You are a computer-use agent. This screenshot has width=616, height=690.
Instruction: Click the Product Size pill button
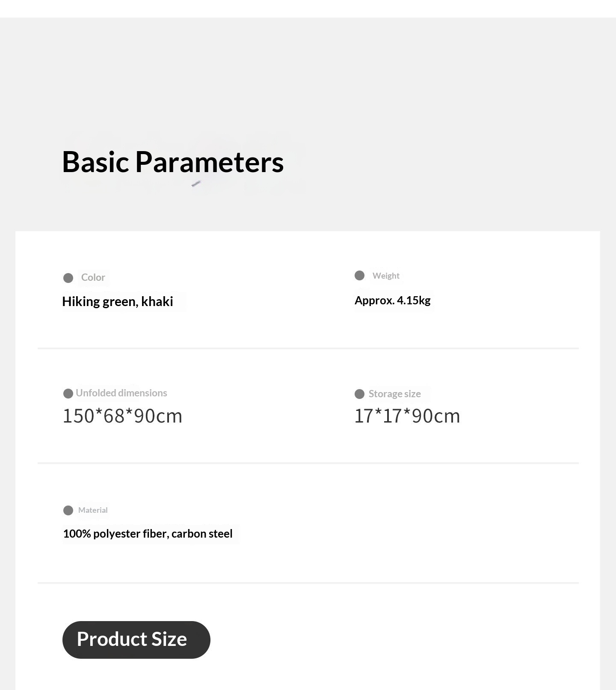pyautogui.click(x=136, y=639)
